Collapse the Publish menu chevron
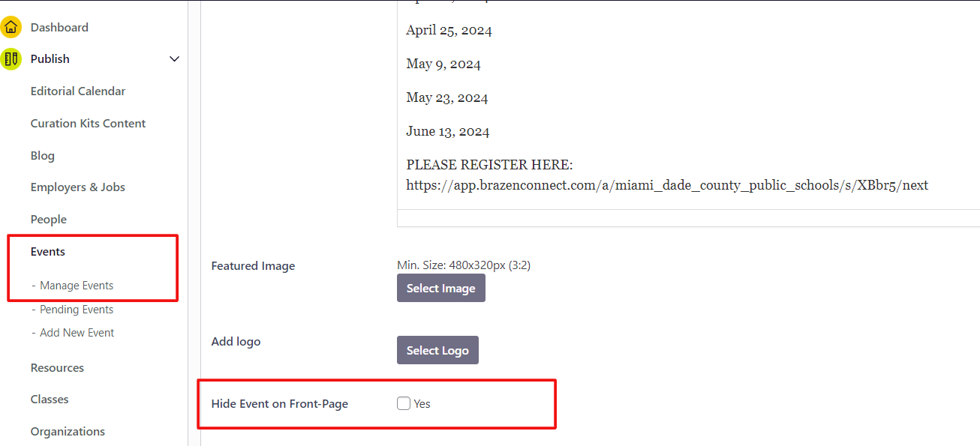 click(x=174, y=59)
